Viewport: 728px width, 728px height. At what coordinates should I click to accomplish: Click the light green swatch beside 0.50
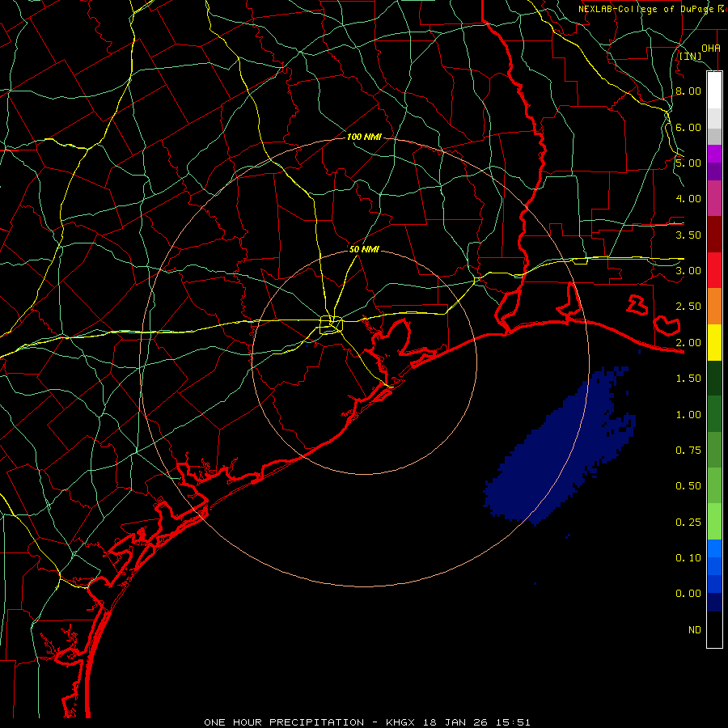click(714, 485)
